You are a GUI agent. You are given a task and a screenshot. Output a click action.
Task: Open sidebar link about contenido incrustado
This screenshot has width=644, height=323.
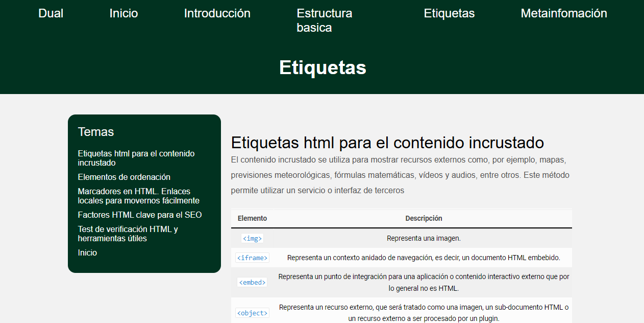(136, 158)
